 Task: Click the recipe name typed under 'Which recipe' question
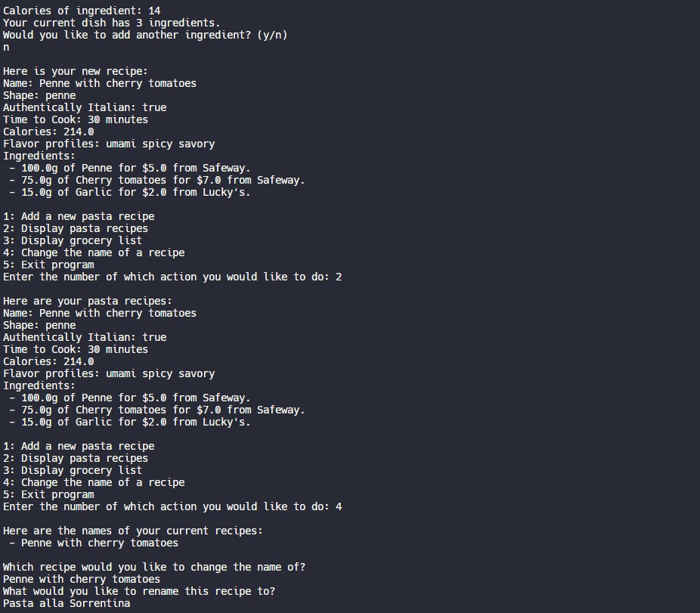[82, 579]
